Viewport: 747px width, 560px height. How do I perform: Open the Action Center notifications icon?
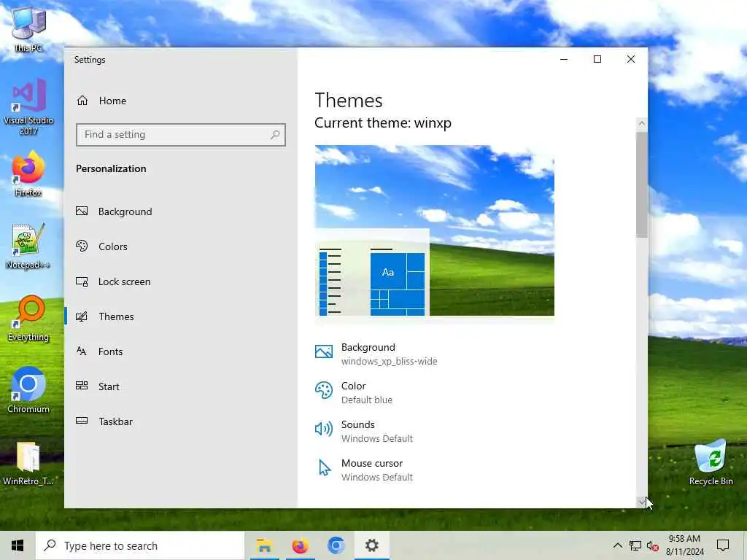click(723, 545)
